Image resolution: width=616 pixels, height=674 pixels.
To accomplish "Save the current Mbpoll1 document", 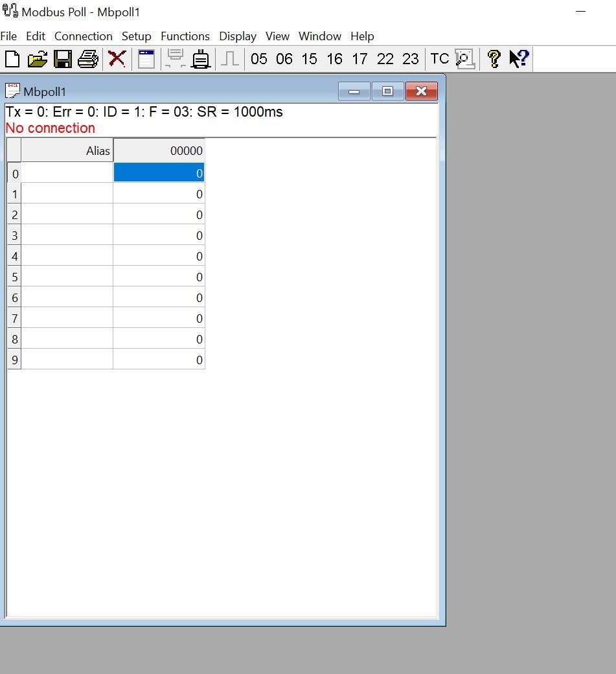I will [x=62, y=58].
